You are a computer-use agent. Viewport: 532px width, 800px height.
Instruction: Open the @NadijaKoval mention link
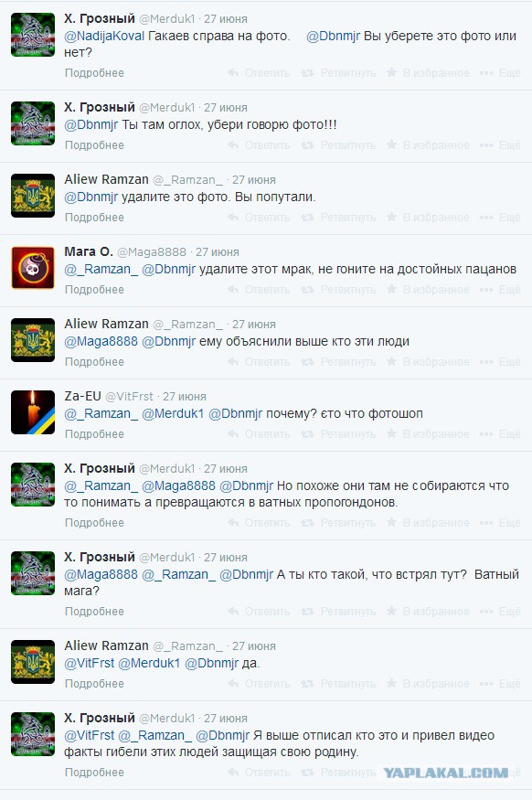coord(104,37)
